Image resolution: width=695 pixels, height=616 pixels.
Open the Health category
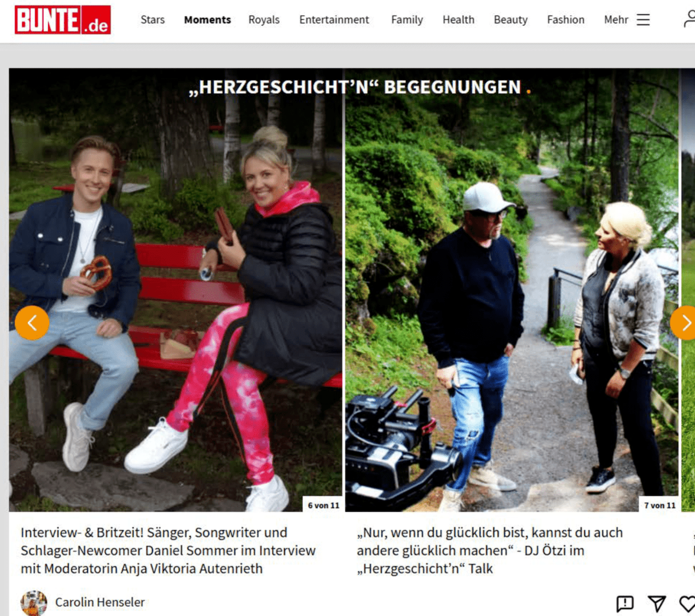[x=458, y=20]
